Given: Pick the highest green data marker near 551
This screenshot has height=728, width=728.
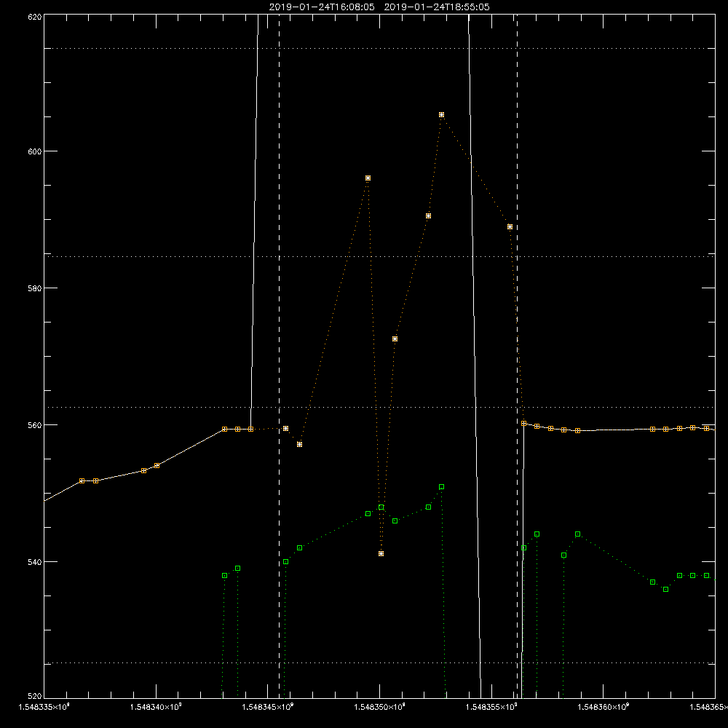Looking at the screenshot, I should (442, 486).
